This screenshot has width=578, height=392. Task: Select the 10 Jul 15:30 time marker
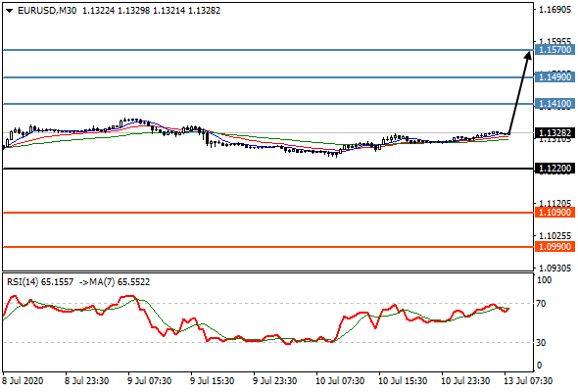click(403, 381)
